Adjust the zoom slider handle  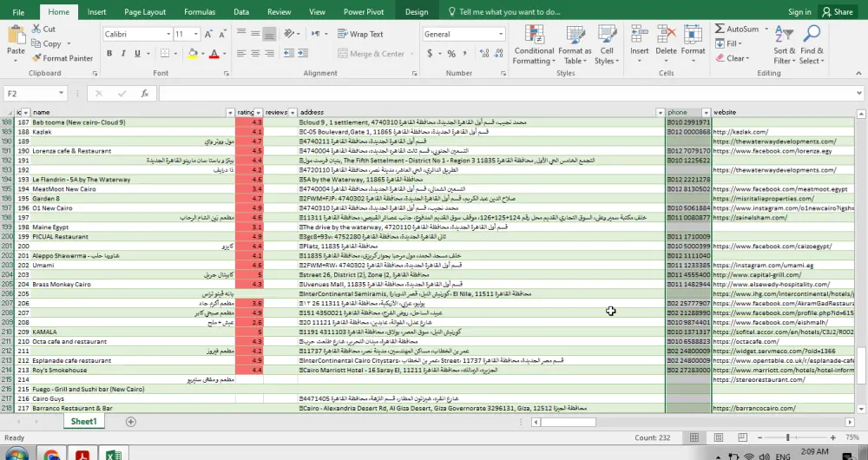(x=788, y=437)
